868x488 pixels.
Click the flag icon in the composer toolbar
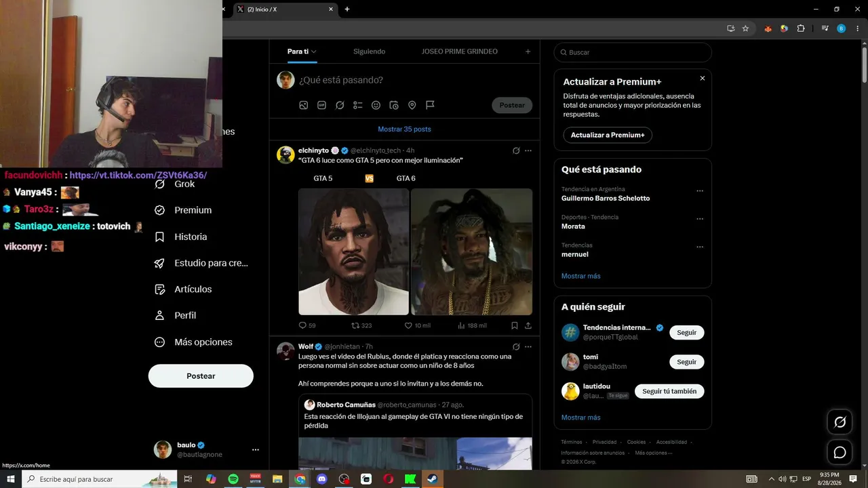coord(430,105)
